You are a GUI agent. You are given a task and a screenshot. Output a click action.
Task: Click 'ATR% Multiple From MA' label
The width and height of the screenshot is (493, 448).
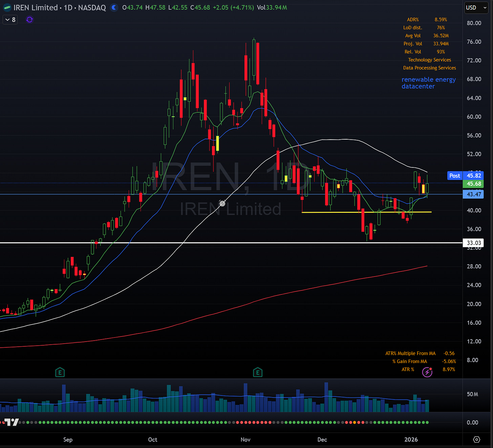coord(410,353)
